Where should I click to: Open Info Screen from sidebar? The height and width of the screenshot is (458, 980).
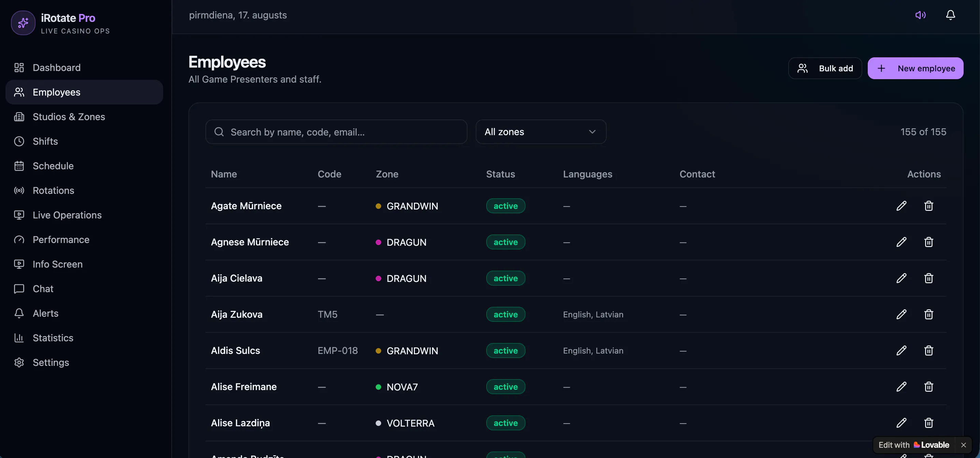point(84,264)
